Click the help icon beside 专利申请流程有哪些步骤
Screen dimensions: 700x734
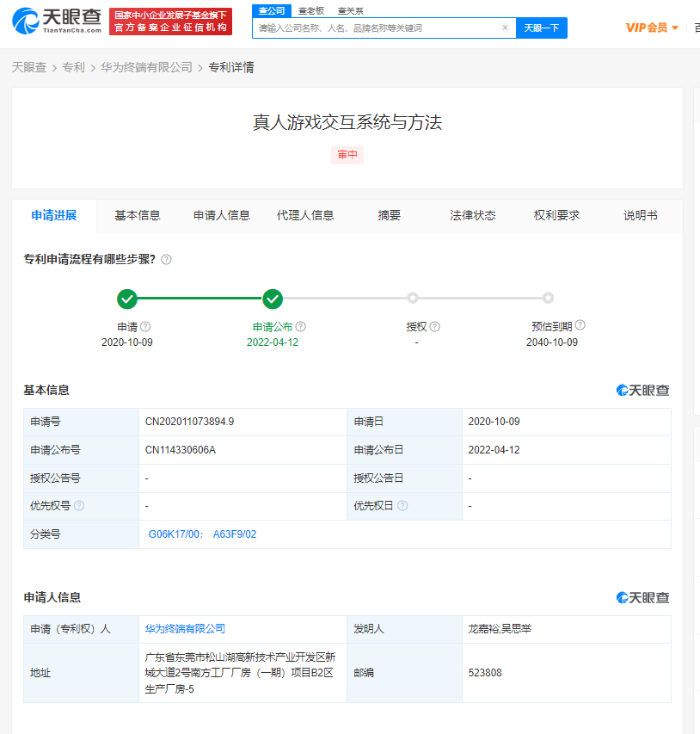(165, 257)
